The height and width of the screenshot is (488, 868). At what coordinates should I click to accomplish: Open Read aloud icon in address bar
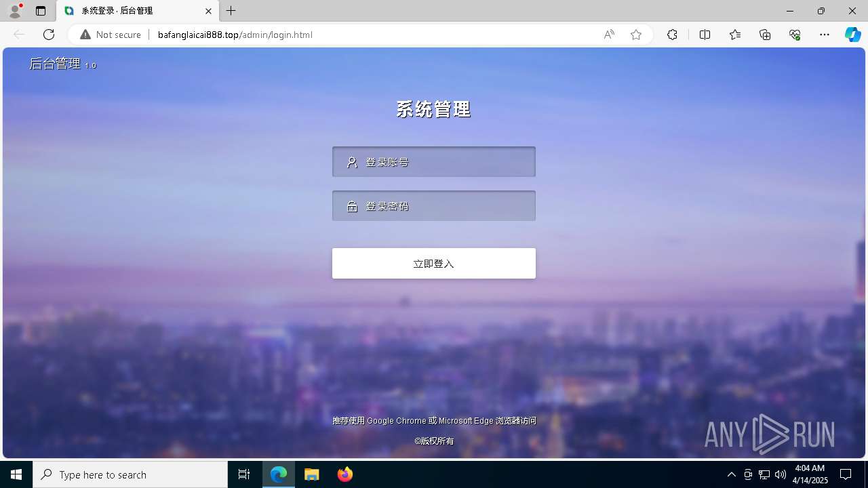(x=609, y=35)
